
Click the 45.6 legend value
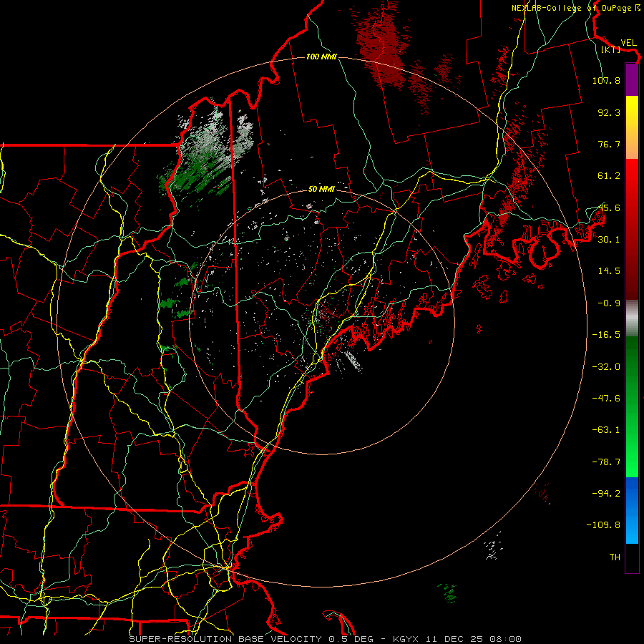[x=609, y=208]
